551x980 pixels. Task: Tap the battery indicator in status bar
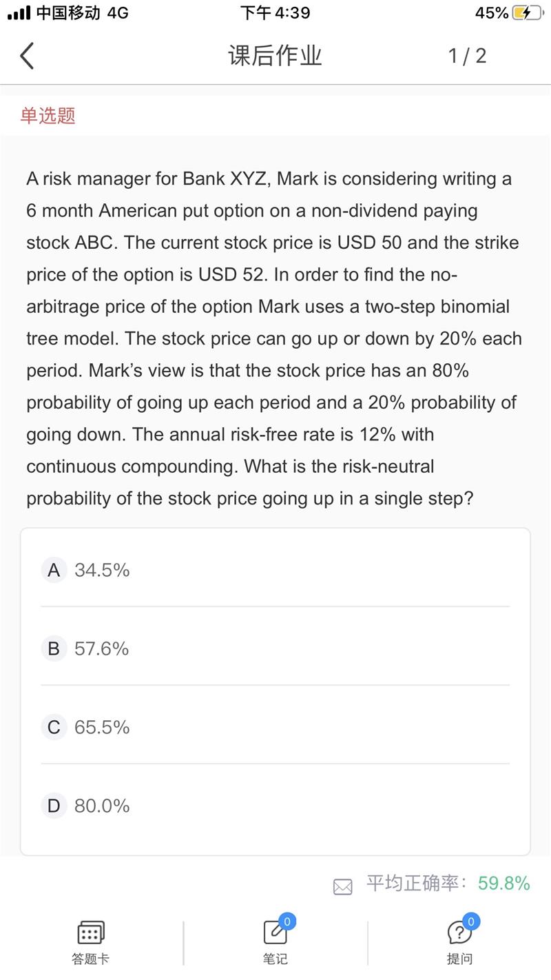pos(526,13)
